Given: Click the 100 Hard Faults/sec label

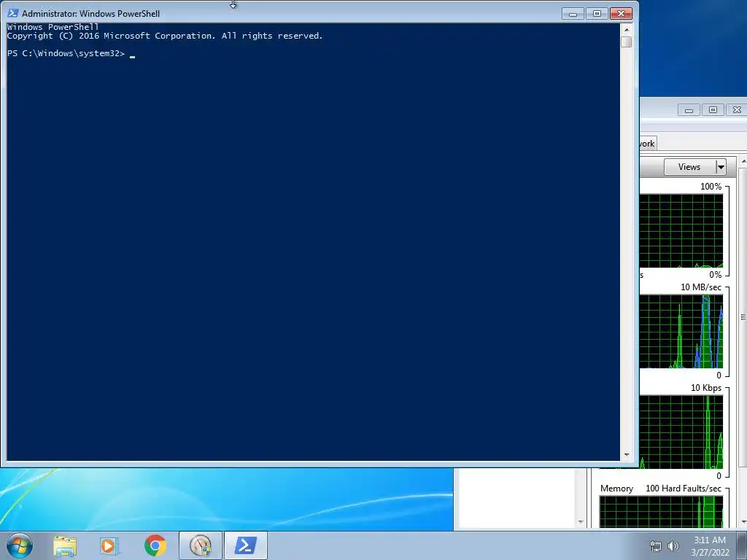Looking at the screenshot, I should pyautogui.click(x=683, y=489).
